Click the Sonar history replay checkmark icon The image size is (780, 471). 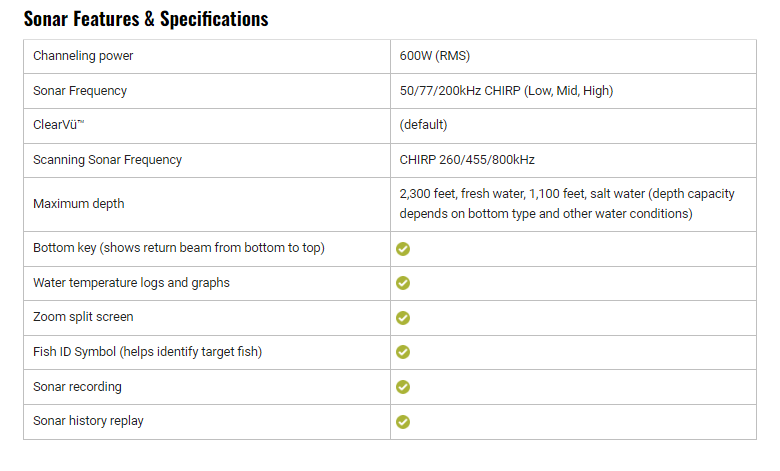coord(403,422)
